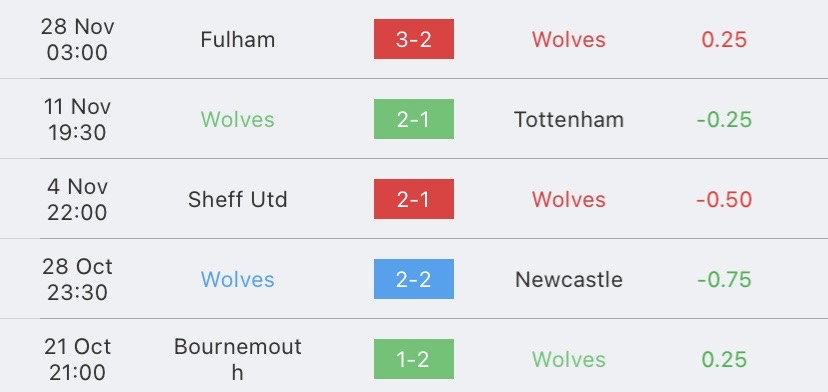Select the 28 Nov 03:00 match date
Viewport: 828px width, 392px height.
(x=77, y=40)
